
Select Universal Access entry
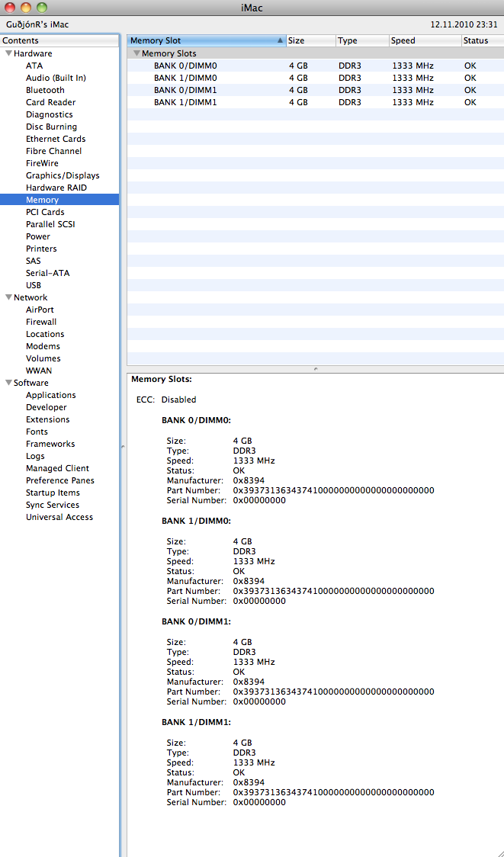tap(59, 517)
